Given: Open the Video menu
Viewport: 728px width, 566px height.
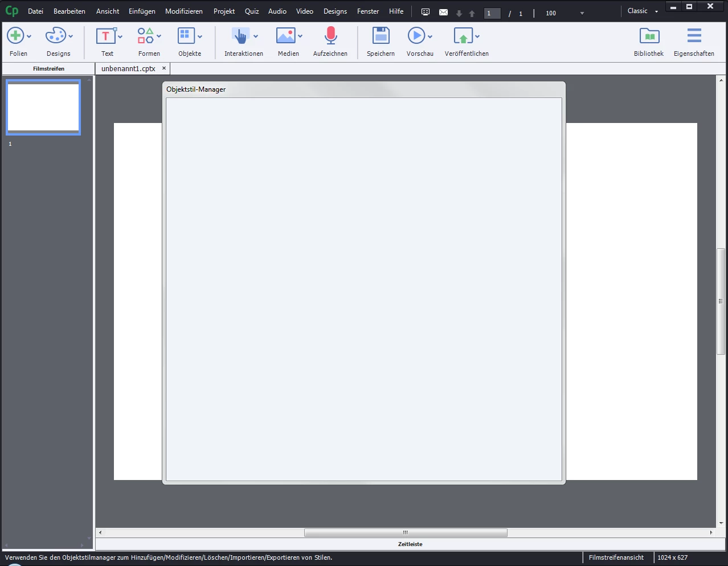Looking at the screenshot, I should [305, 11].
